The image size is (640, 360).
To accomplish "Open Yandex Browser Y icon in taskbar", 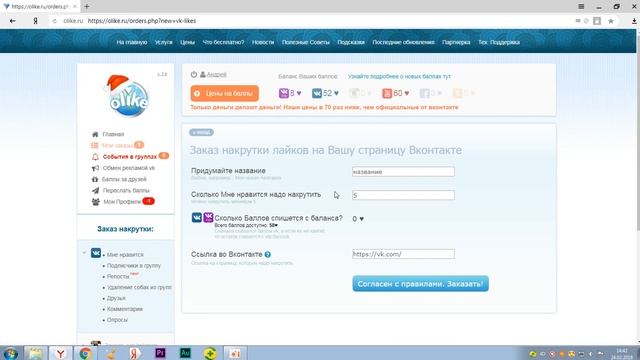I will tap(60, 353).
